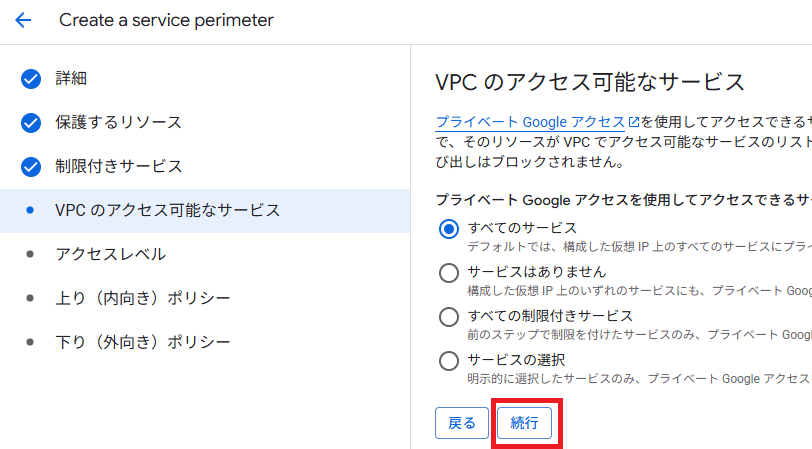
Task: Switch to the 制限付きサービス step
Action: (118, 166)
